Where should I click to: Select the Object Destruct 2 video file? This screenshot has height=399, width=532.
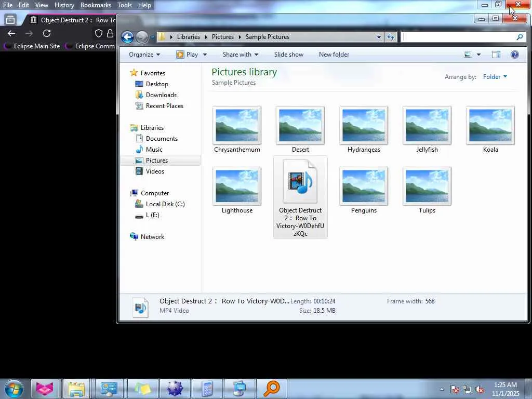point(300,197)
